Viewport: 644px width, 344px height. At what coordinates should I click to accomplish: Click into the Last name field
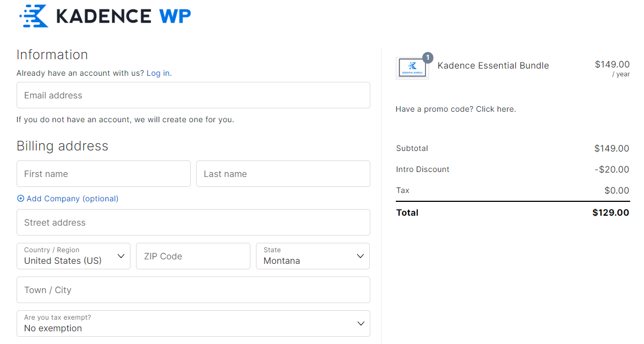pos(284,174)
